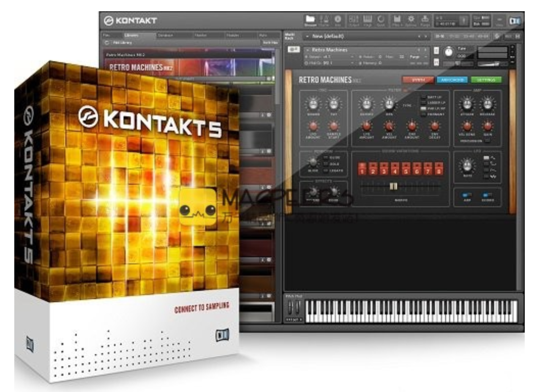Click the amp Gain red knob
Screen dimensions: 538x392
487,126
